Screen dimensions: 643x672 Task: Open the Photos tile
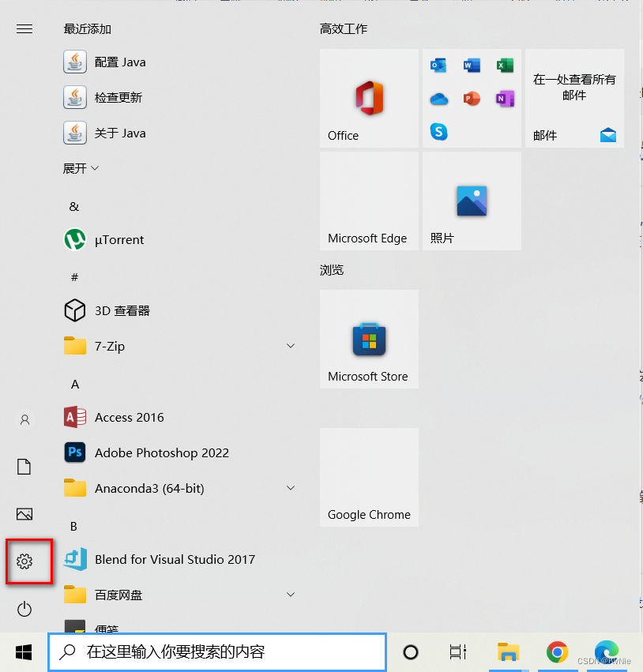(x=472, y=201)
